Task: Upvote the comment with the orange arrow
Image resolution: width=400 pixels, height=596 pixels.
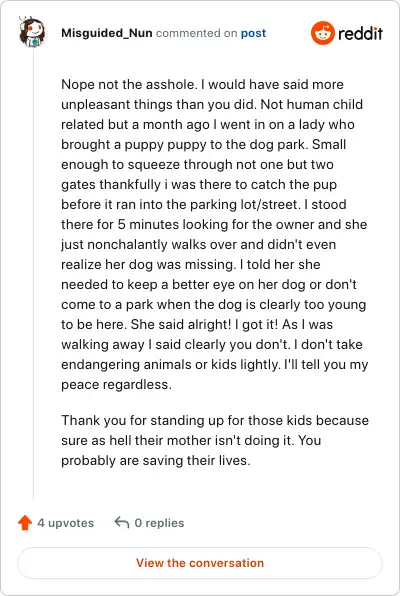Action: click(x=25, y=523)
